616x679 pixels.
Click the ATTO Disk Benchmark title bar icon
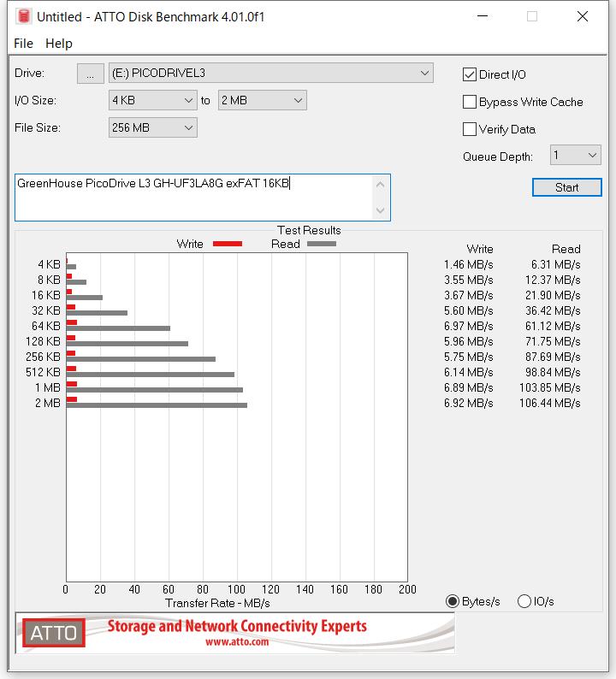24,16
